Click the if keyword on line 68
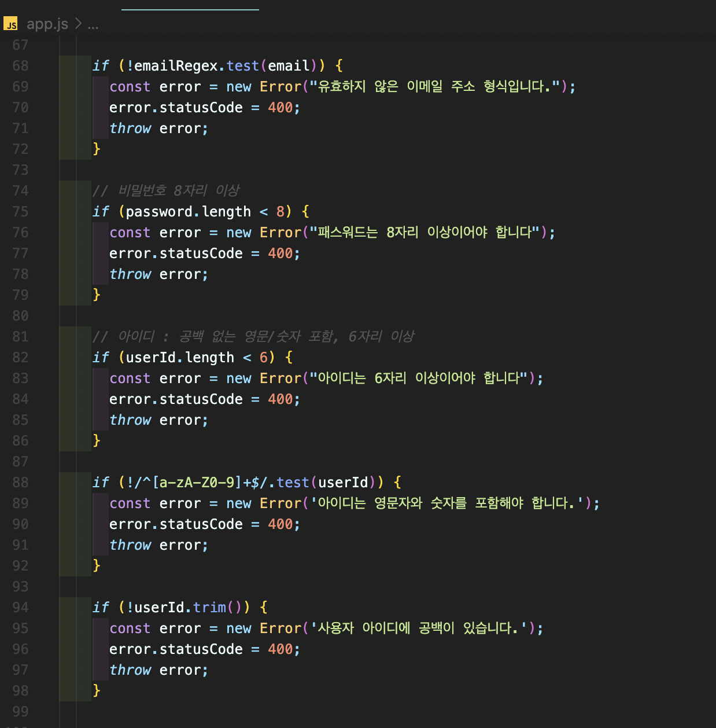This screenshot has width=716, height=728. coord(101,66)
